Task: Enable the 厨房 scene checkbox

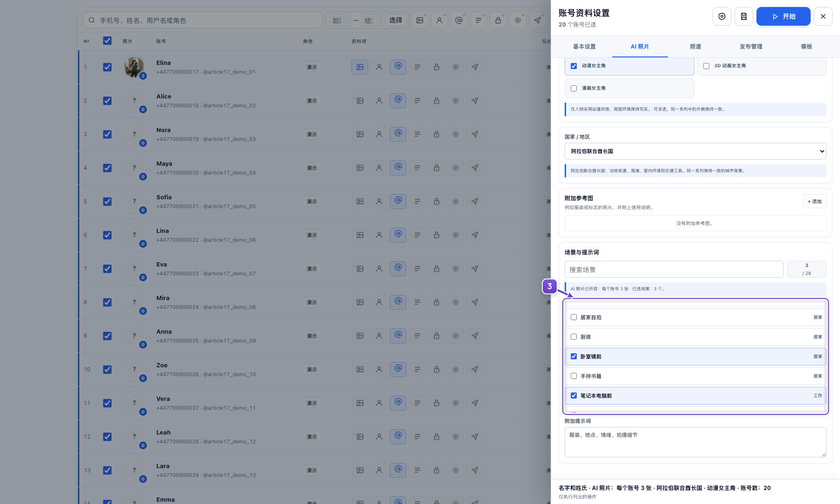Action: tap(574, 337)
